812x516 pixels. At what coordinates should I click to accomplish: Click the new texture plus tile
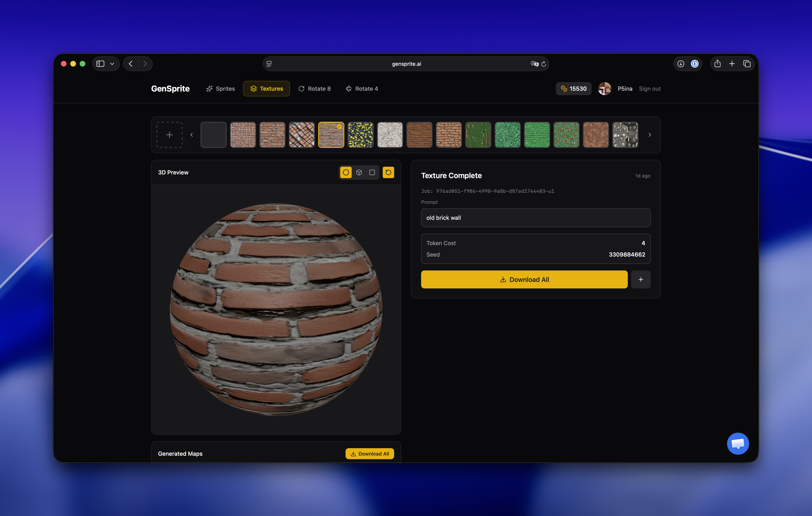point(169,135)
